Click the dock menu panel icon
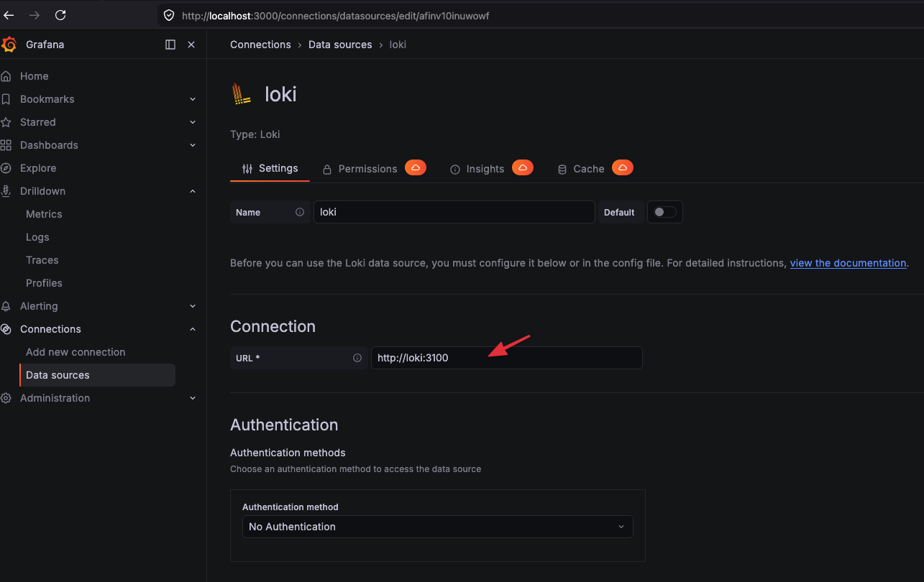This screenshot has width=924, height=582. pyautogui.click(x=170, y=45)
